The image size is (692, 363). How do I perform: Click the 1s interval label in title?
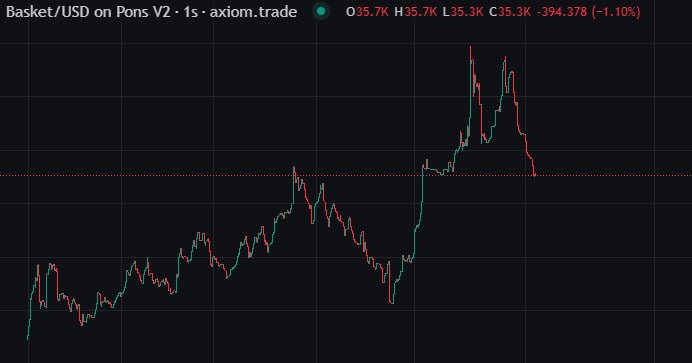[x=190, y=11]
